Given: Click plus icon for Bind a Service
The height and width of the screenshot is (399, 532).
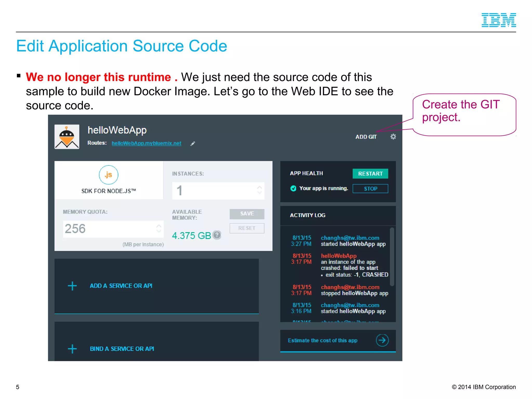Looking at the screenshot, I should [x=72, y=349].
